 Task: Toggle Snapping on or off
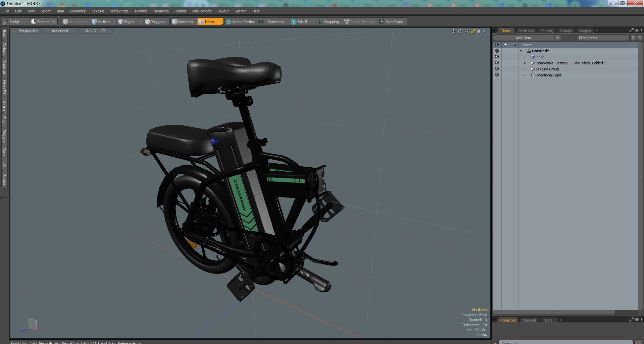(329, 22)
